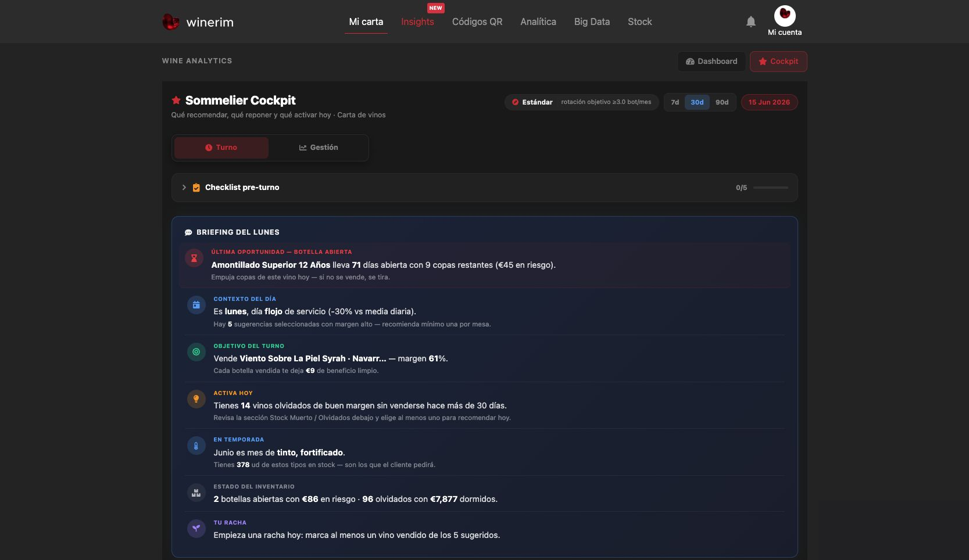Open the Estándar rotation objective selector

coord(581,102)
